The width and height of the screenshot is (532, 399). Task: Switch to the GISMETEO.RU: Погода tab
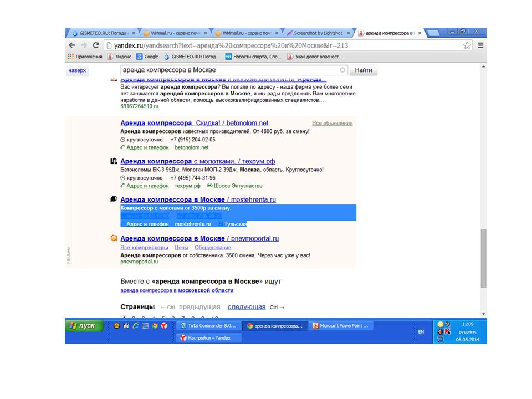[x=103, y=33]
